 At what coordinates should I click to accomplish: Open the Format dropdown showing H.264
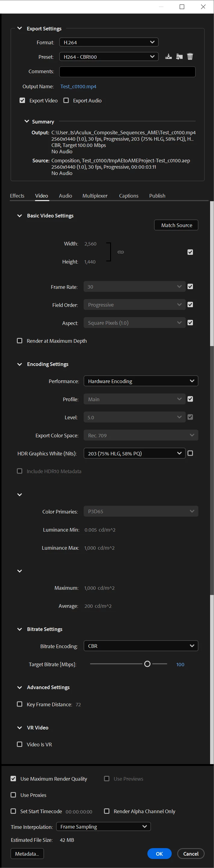[x=109, y=42]
